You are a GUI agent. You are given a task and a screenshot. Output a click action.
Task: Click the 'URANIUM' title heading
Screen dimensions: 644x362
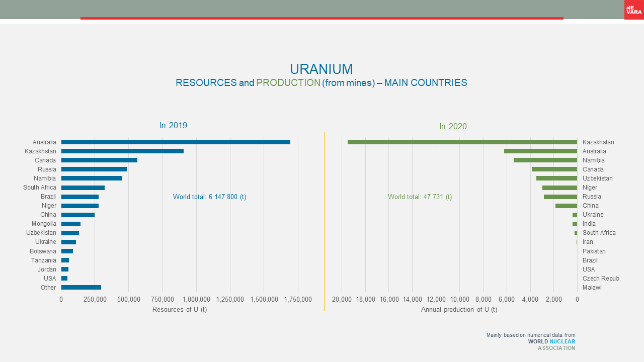pyautogui.click(x=321, y=69)
